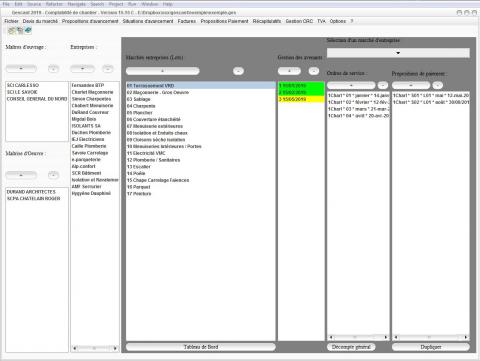Click the middle toolbar icon below the menu
The width and height of the screenshot is (480, 361).
(20, 30)
